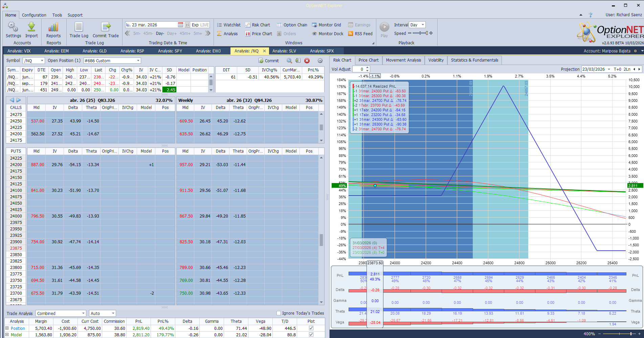644x338 pixels.
Task: Adjust the playback Speed slider
Action: click(x=420, y=33)
